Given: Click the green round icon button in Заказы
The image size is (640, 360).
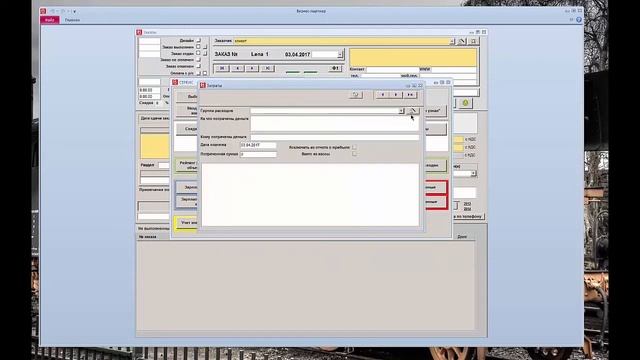Looking at the screenshot, I should pyautogui.click(x=465, y=103).
